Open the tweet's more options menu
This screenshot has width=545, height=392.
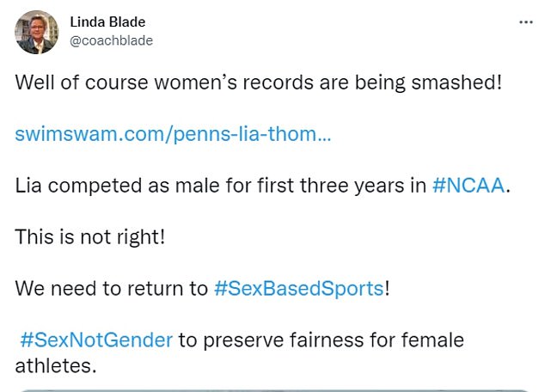524,22
